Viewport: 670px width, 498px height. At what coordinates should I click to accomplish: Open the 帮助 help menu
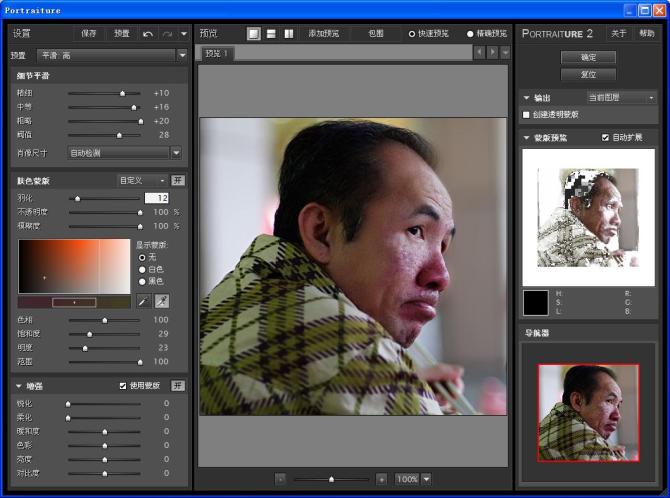coord(647,33)
